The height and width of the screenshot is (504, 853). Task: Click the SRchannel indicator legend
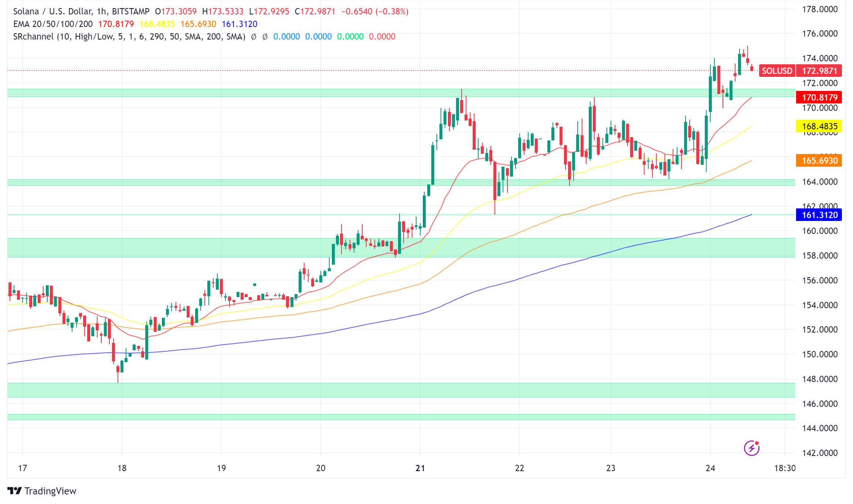click(129, 37)
